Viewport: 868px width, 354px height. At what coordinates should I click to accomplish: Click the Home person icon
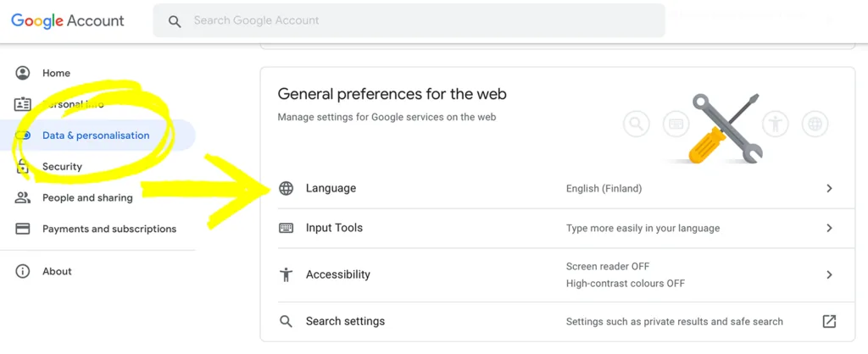(x=23, y=73)
